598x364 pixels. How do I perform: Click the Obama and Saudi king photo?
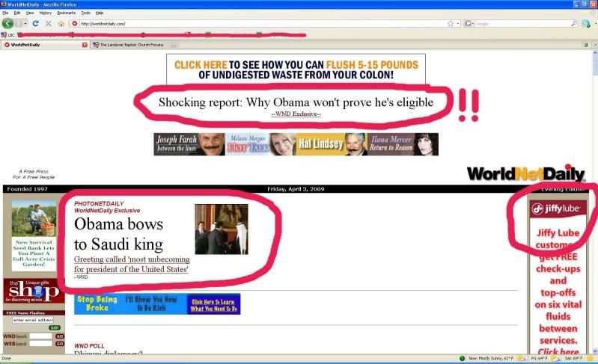click(222, 229)
